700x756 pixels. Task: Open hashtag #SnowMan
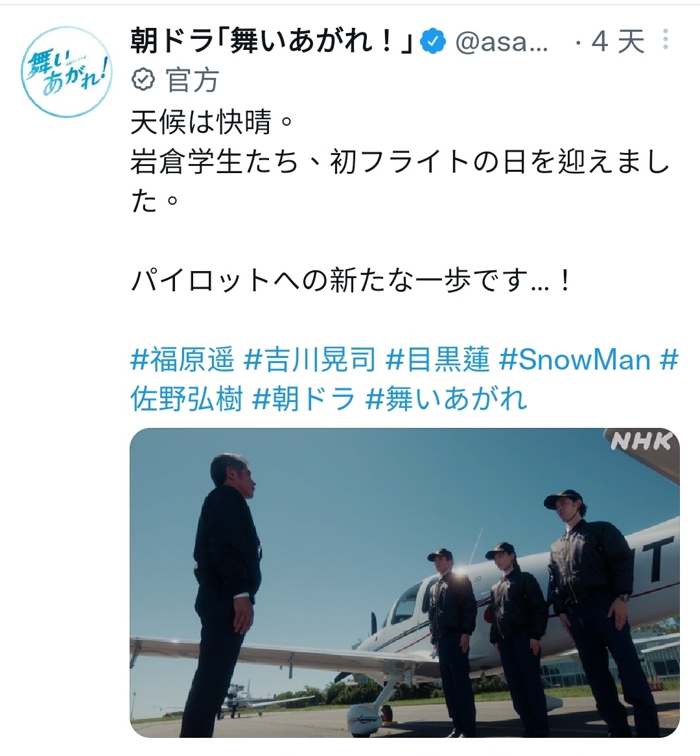(575, 360)
